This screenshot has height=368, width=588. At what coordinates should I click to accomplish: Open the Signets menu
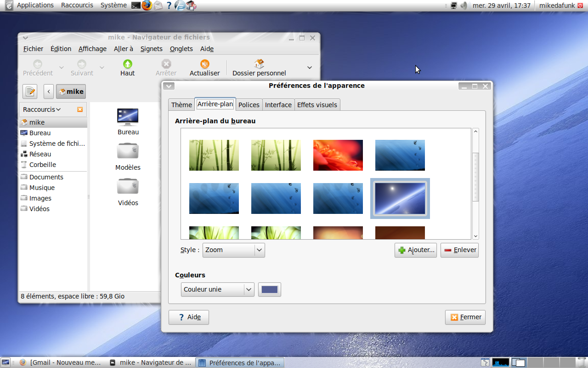tap(152, 49)
